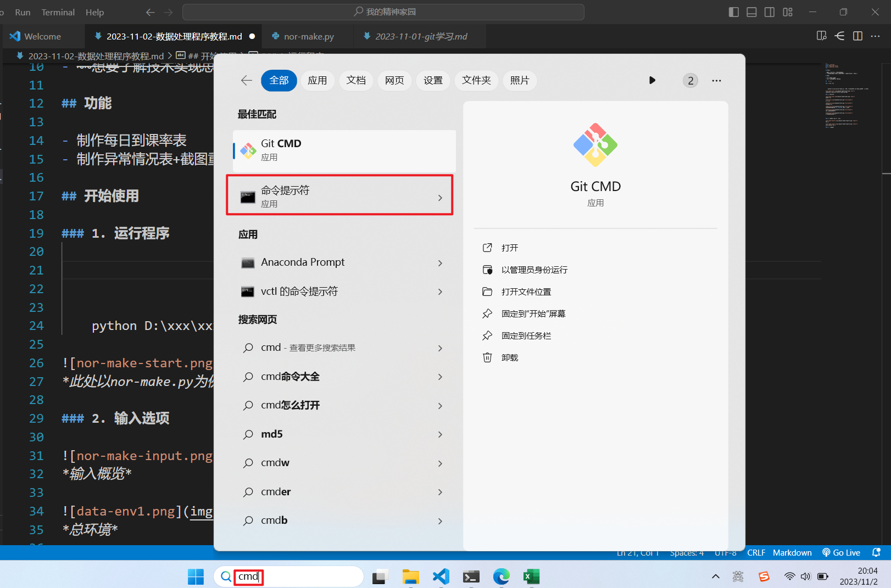Open the terminal app on the taskbar
Image resolution: width=891 pixels, height=588 pixels.
471,576
